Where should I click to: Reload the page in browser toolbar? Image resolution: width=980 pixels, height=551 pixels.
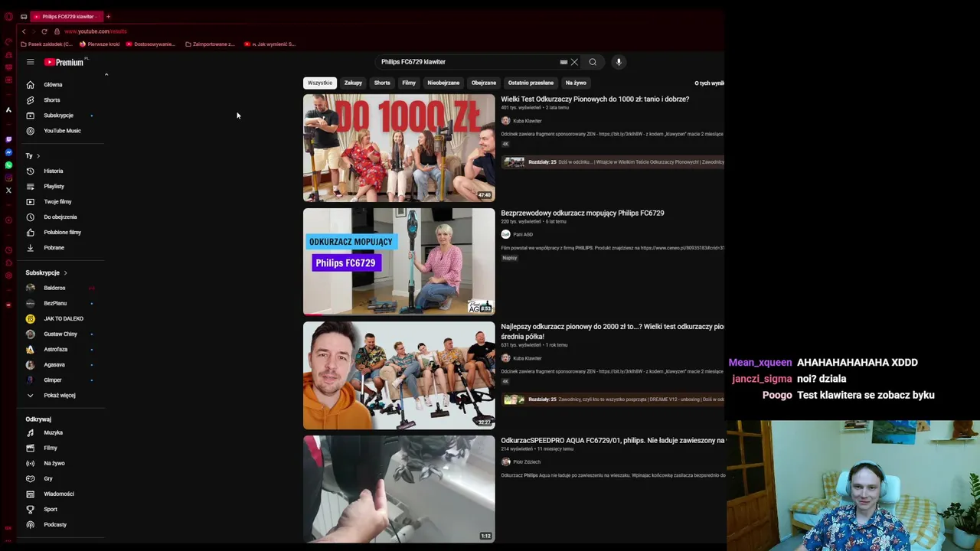click(44, 31)
